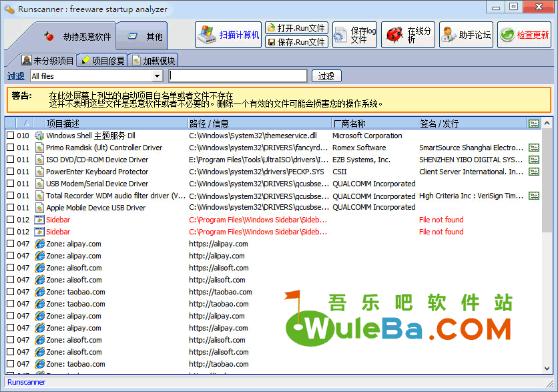Open a .Run file via 打开.Run文件
558x392 pixels.
tap(296, 28)
